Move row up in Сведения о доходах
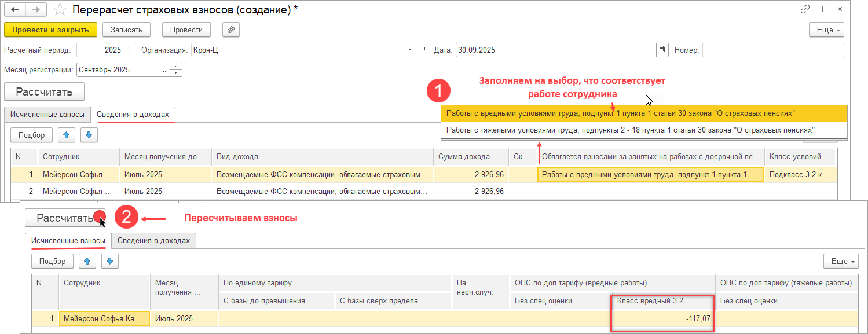868x334 pixels. pos(66,135)
